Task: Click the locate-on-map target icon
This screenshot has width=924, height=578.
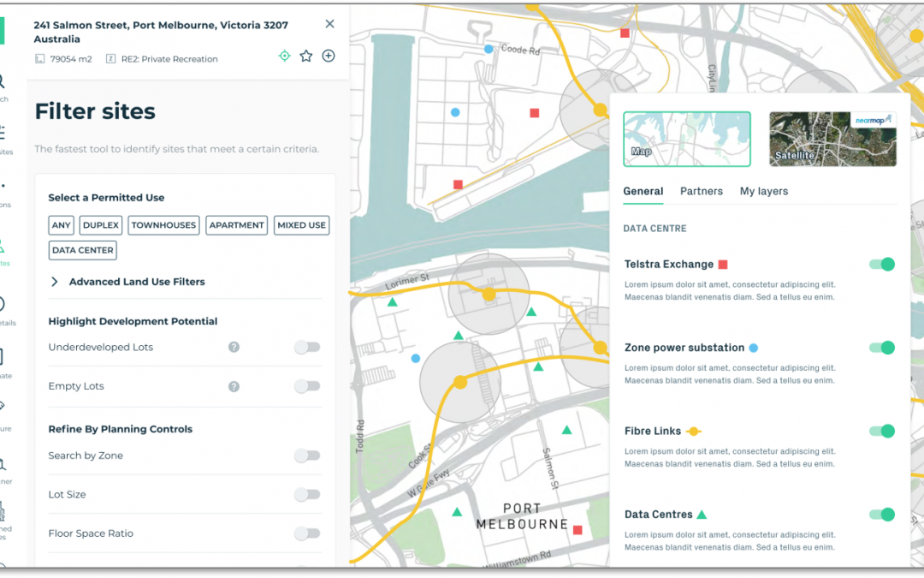Action: point(284,55)
